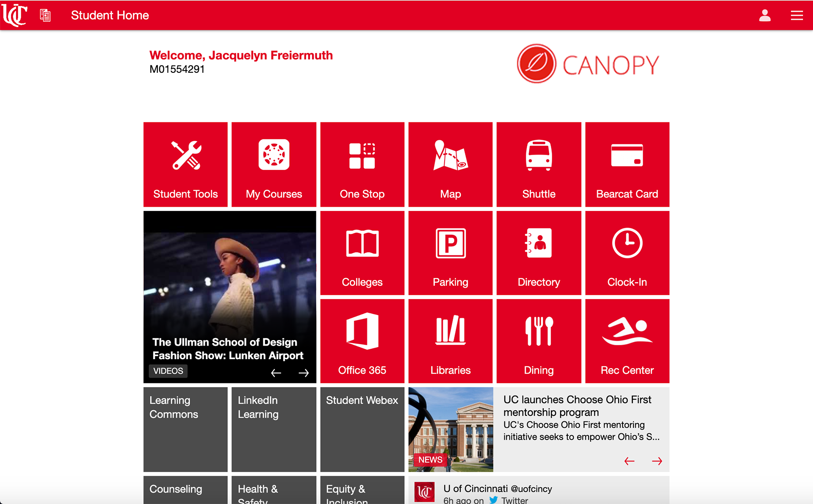Click the UC logo in header
This screenshot has width=813, height=504.
(15, 15)
